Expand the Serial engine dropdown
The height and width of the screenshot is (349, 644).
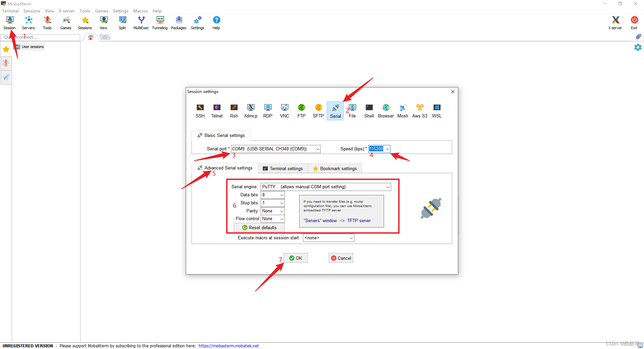point(326,187)
